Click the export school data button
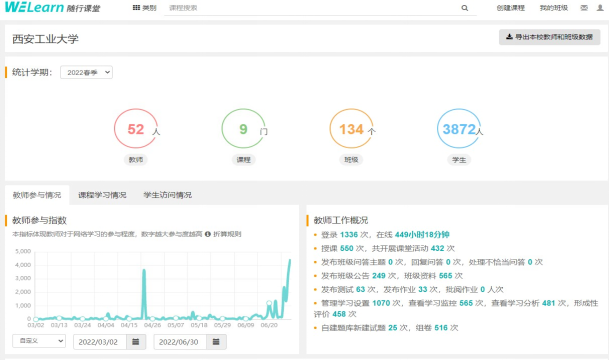609x361 pixels. 549,37
